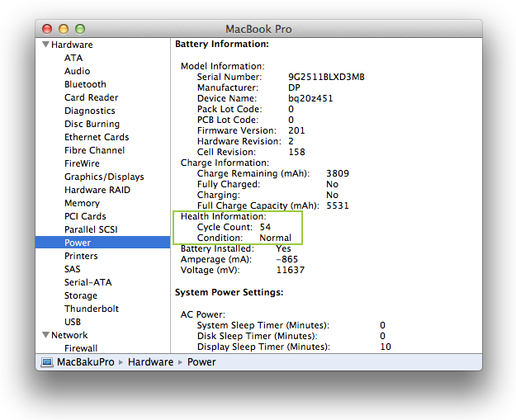Click the Amperage value -865
This screenshot has height=420, width=516.
coord(287,259)
